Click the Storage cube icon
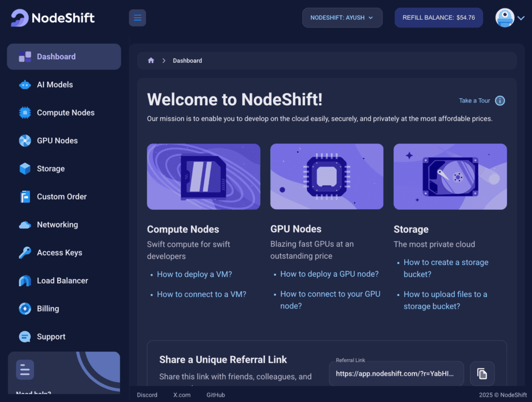 (x=25, y=169)
